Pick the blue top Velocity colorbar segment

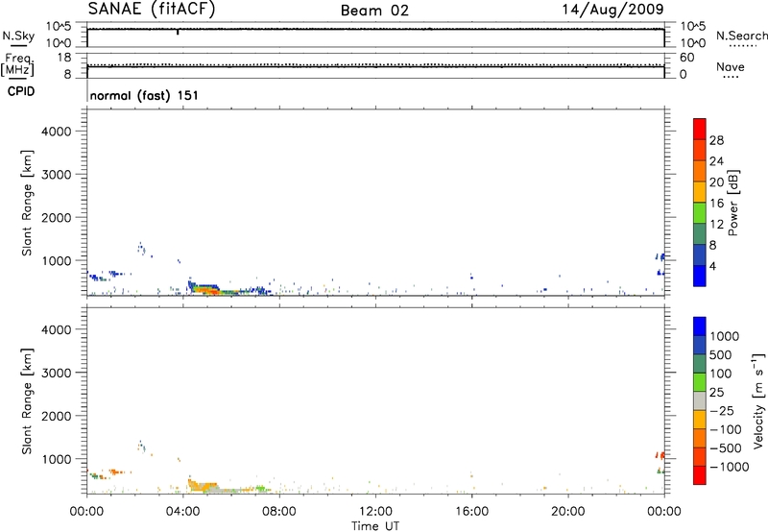(x=700, y=326)
